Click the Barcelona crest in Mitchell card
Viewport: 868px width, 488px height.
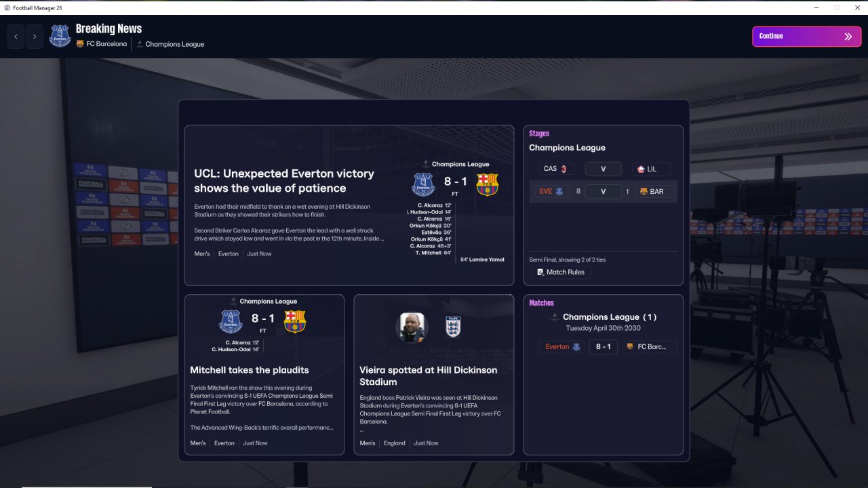[294, 321]
